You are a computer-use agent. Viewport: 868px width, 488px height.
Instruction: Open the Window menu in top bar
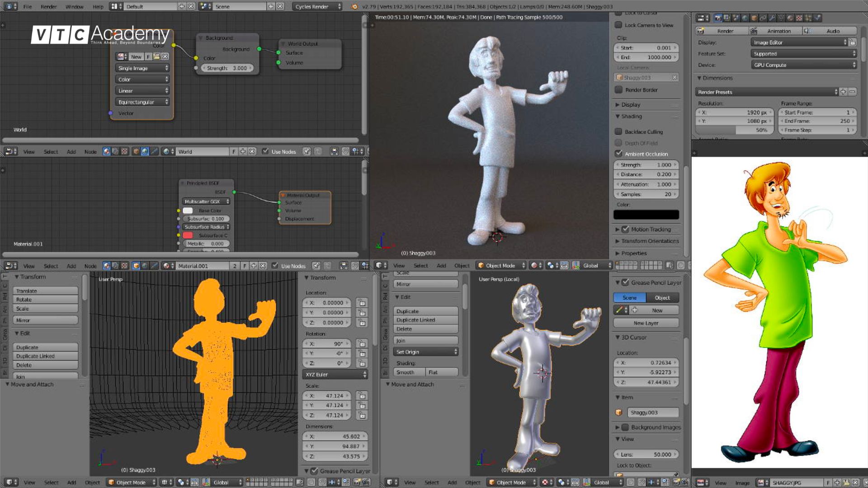pos(74,6)
